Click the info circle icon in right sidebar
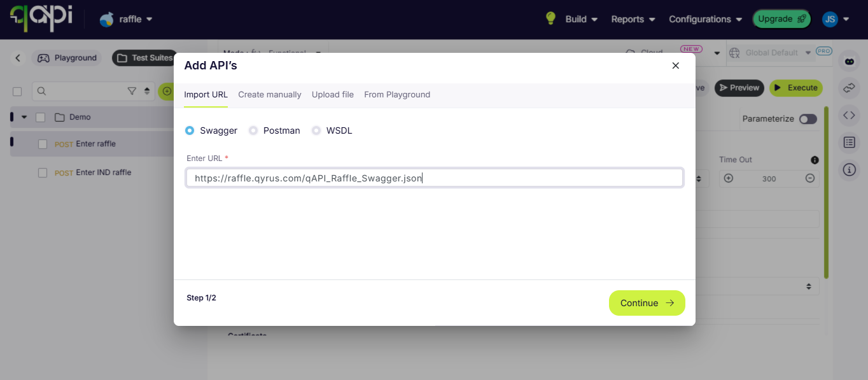This screenshot has height=380, width=868. pyautogui.click(x=849, y=170)
